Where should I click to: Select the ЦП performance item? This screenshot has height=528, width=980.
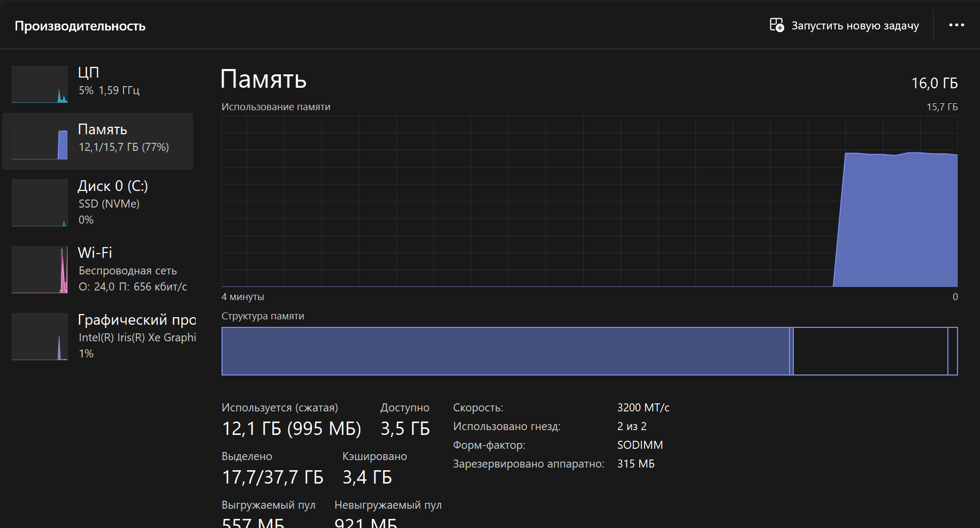pyautogui.click(x=98, y=84)
